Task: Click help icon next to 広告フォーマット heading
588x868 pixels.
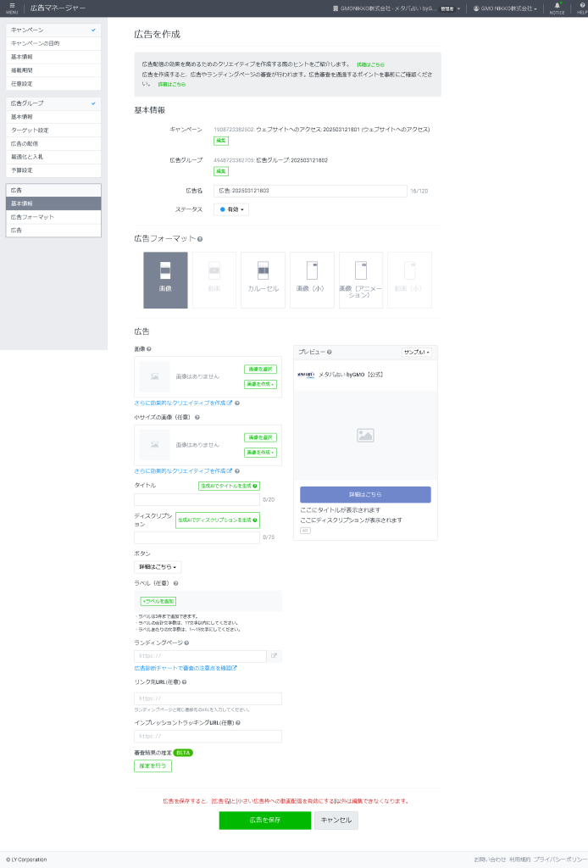Action: click(200, 239)
